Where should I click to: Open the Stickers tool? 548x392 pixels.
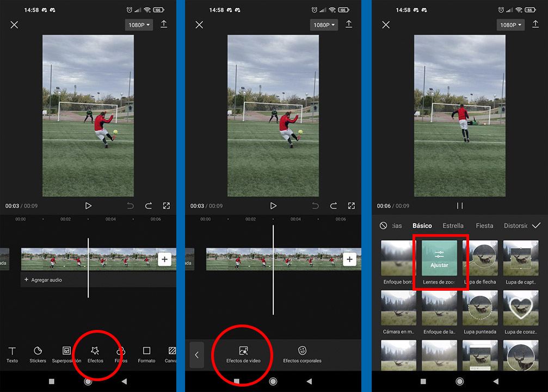(x=38, y=354)
